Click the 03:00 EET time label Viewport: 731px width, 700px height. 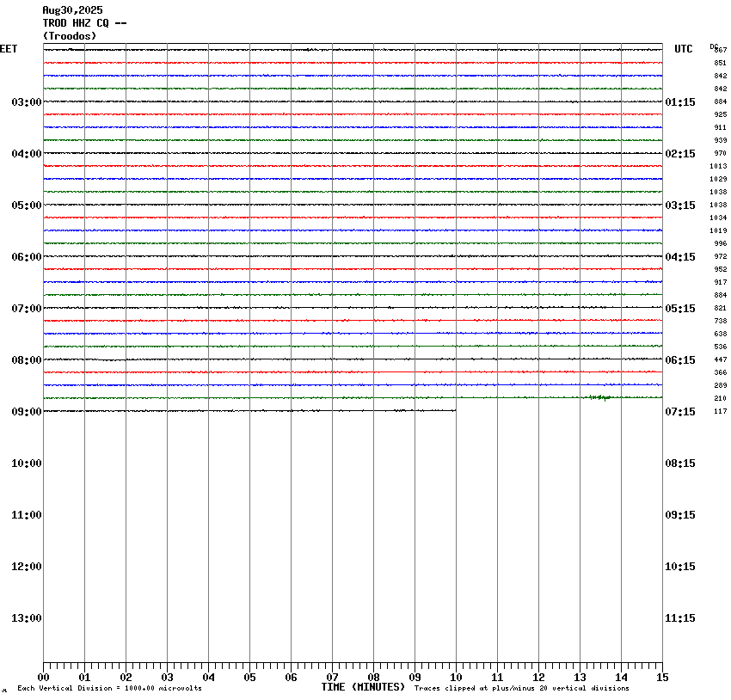pos(27,102)
